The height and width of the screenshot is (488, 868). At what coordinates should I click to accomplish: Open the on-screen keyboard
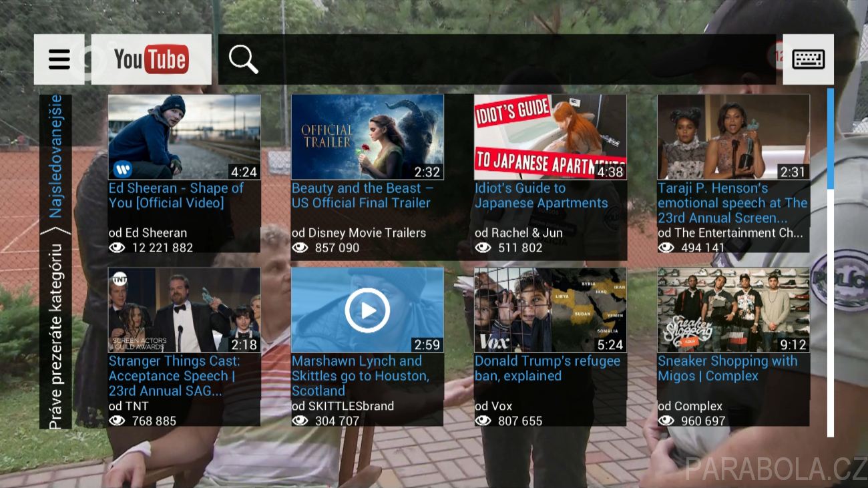point(808,59)
